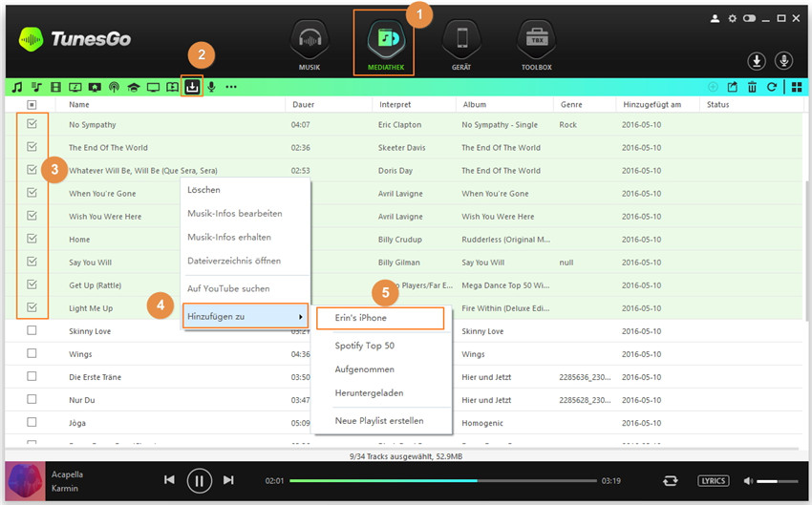The height and width of the screenshot is (505, 812).
Task: Click the trash delete icon
Action: [x=753, y=87]
